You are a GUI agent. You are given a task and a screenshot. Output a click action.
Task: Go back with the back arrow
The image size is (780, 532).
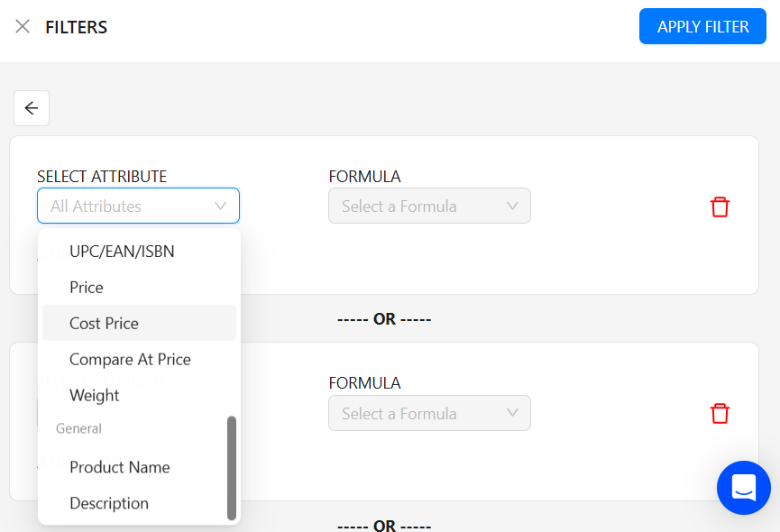coord(31,107)
